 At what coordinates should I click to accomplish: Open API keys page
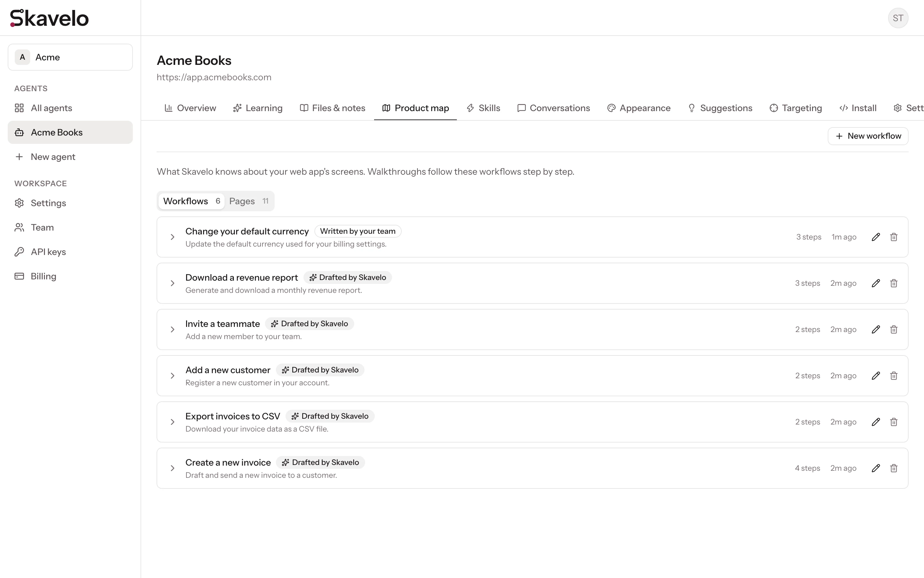pos(70,252)
